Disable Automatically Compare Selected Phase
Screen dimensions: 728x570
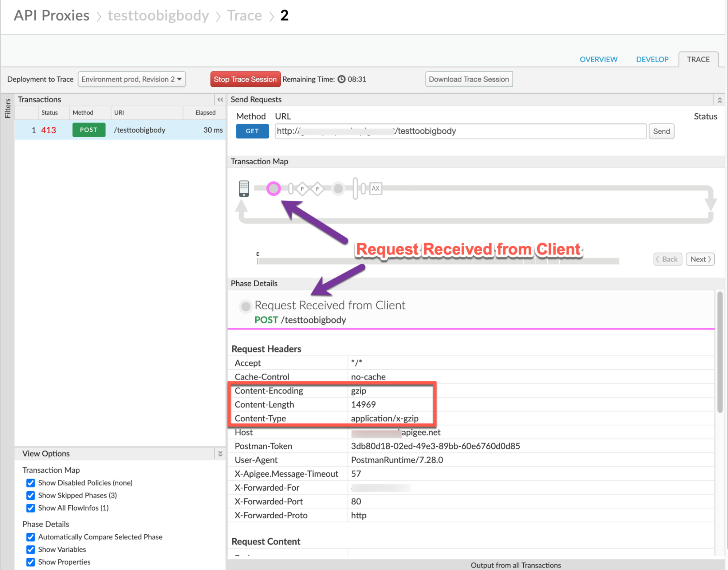click(31, 537)
